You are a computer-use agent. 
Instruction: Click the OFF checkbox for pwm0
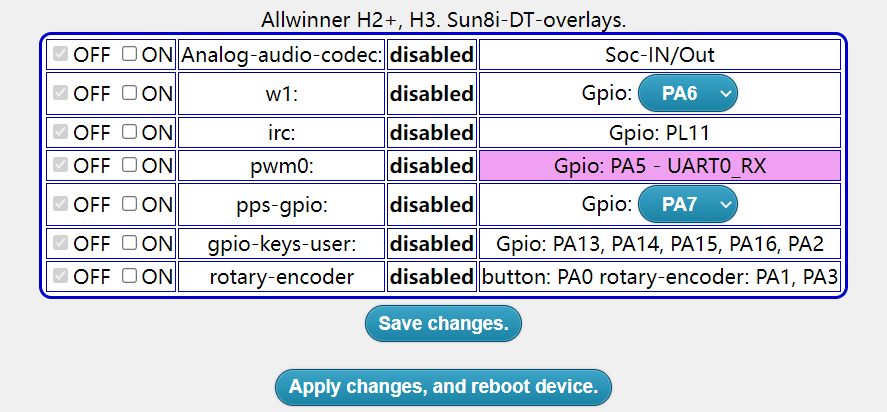[61, 165]
